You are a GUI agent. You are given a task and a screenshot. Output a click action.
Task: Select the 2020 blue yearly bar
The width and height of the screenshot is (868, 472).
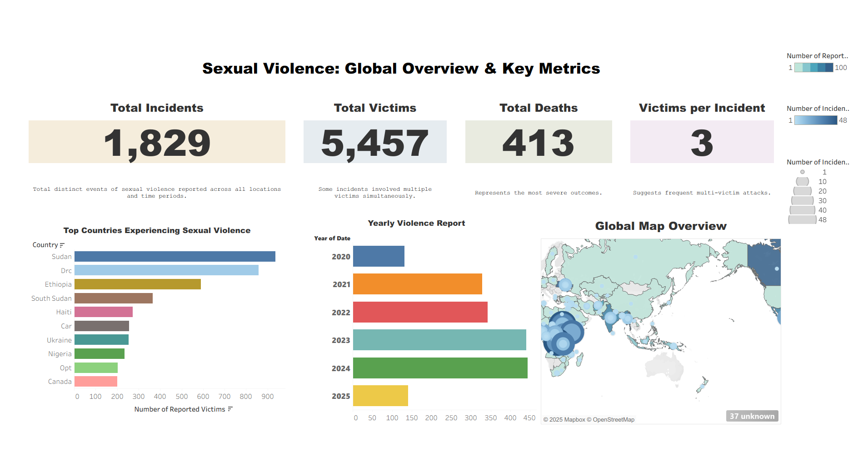(379, 256)
